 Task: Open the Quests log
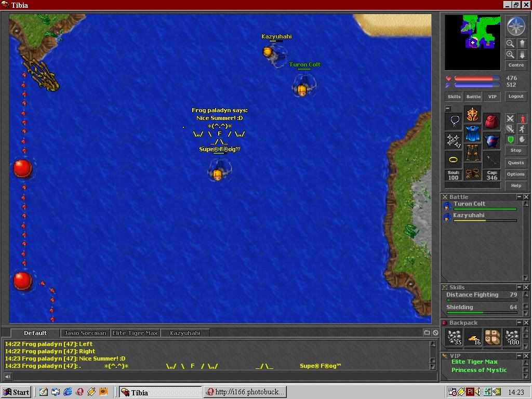(516, 163)
